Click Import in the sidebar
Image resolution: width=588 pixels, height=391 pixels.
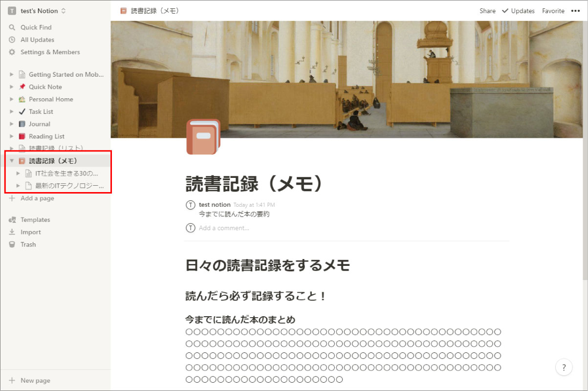click(30, 232)
